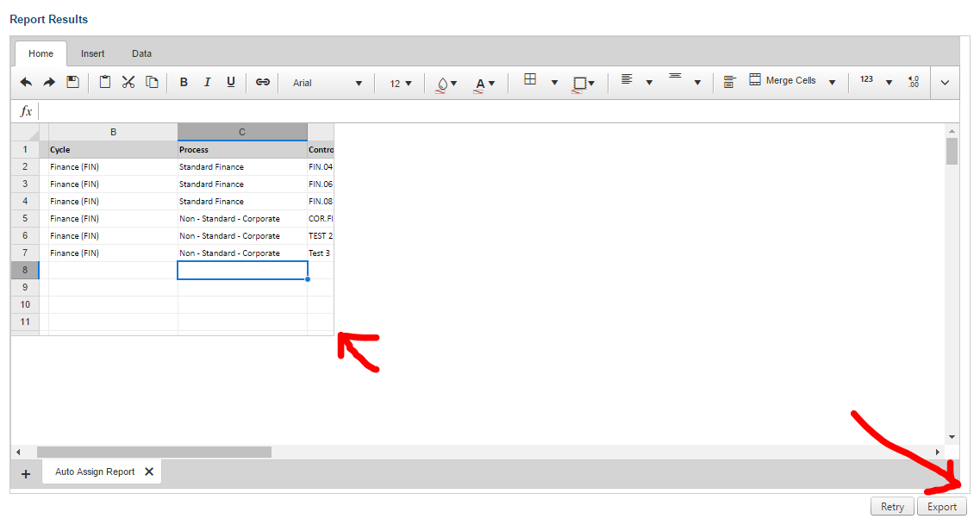Click the FIN.04 cell

coord(321,166)
